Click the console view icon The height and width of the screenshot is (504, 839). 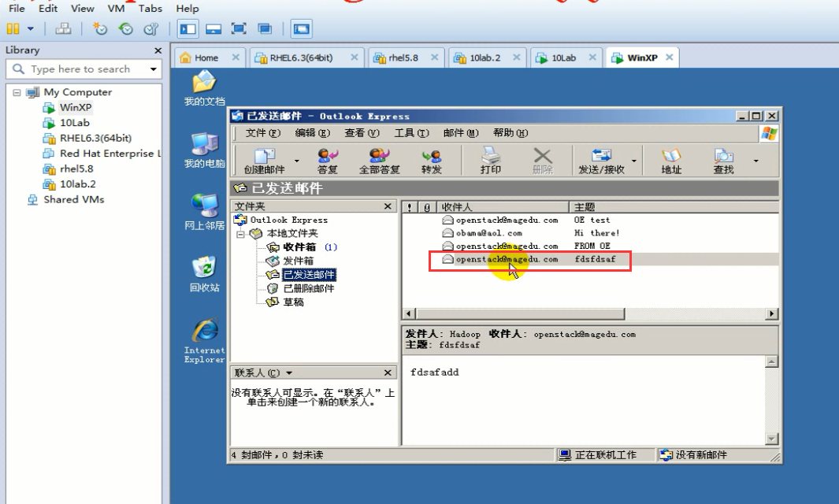[x=301, y=29]
